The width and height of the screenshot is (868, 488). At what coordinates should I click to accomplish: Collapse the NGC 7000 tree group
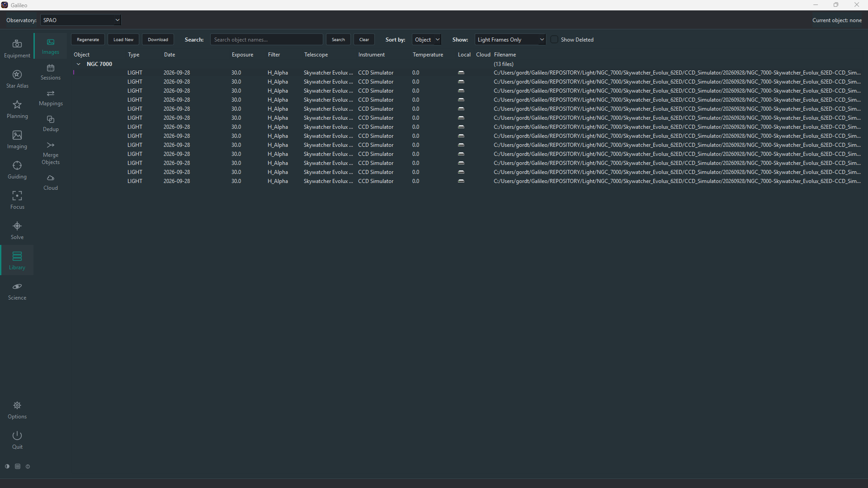(79, 64)
